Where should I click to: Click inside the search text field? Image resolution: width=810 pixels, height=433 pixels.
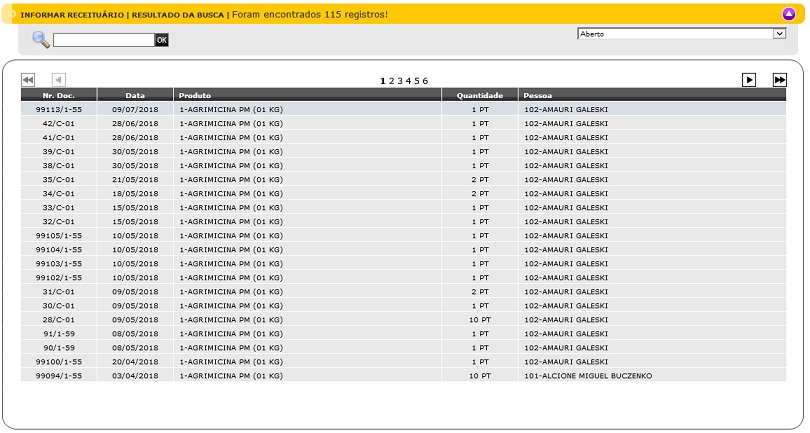click(103, 40)
